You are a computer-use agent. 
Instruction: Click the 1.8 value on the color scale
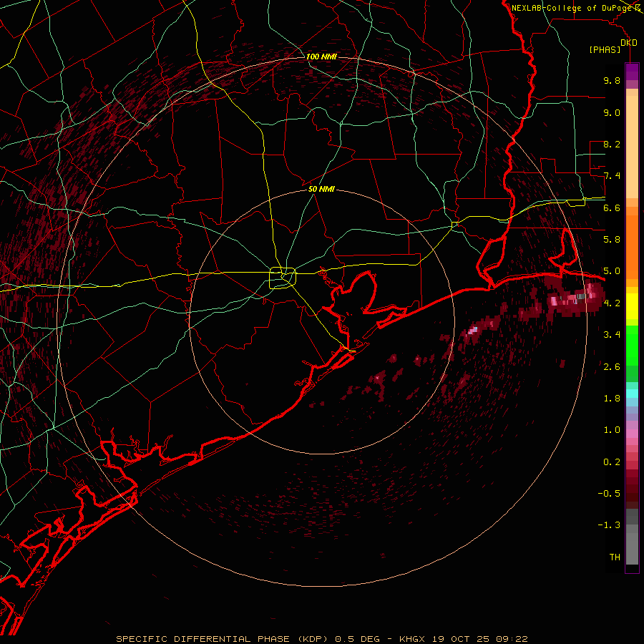click(612, 399)
